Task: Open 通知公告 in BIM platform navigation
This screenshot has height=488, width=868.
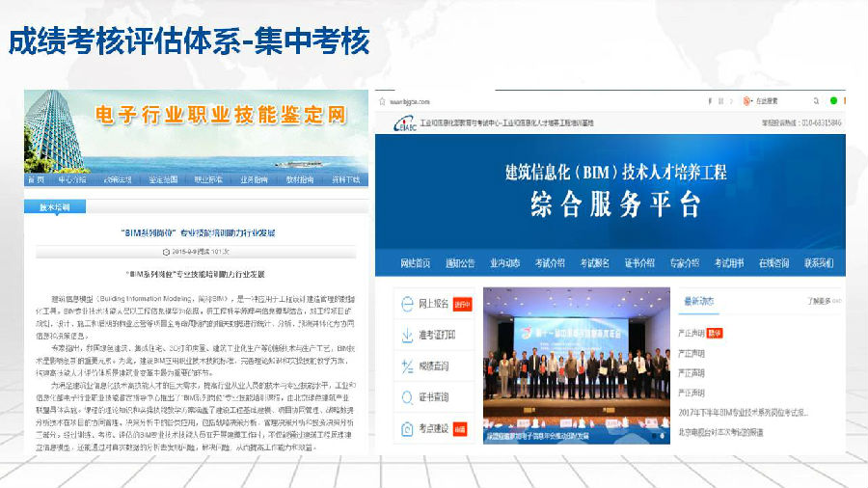Action: click(460, 263)
